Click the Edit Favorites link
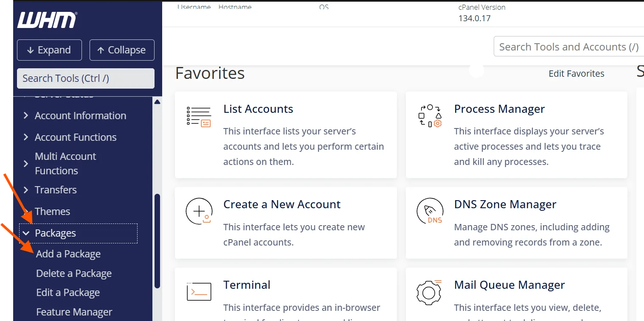 576,74
